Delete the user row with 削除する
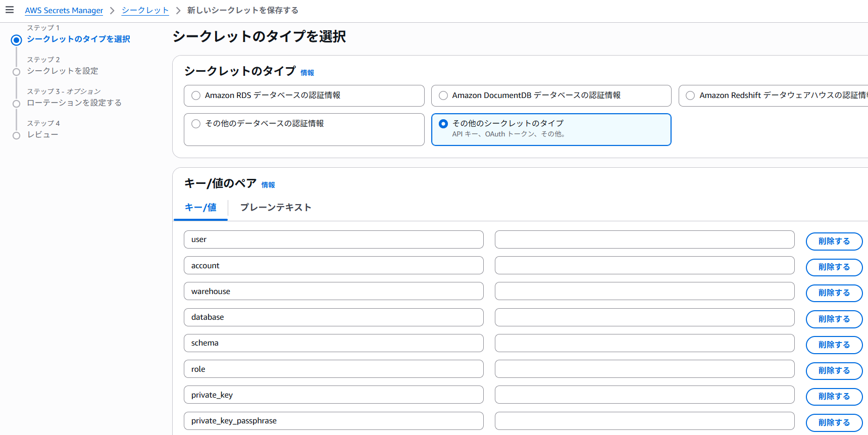This screenshot has height=435, width=868. click(x=834, y=241)
